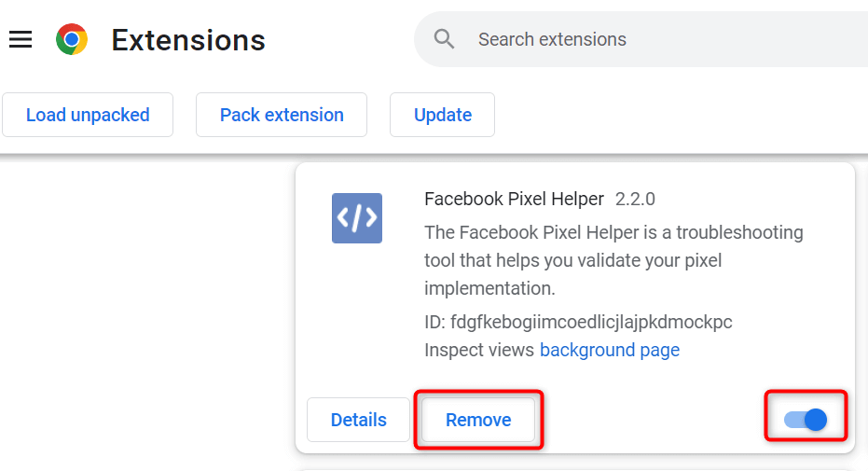868x471 pixels.
Task: Remove the Facebook Pixel Helper extension
Action: 478,420
